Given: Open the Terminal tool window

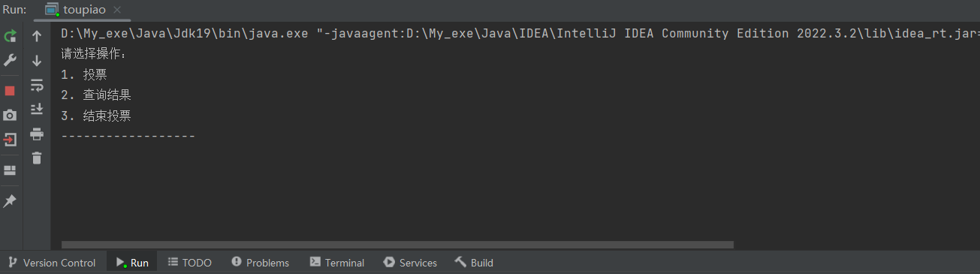Looking at the screenshot, I should pyautogui.click(x=337, y=263).
